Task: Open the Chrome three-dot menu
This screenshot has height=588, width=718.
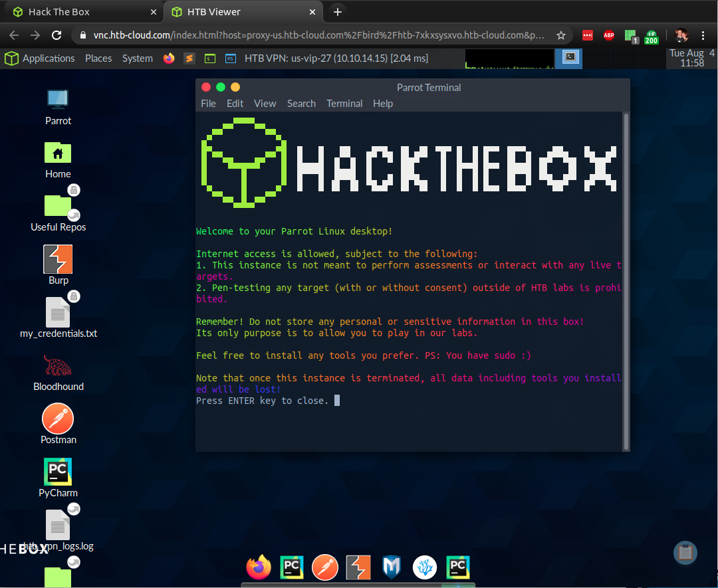Action: 703,35
